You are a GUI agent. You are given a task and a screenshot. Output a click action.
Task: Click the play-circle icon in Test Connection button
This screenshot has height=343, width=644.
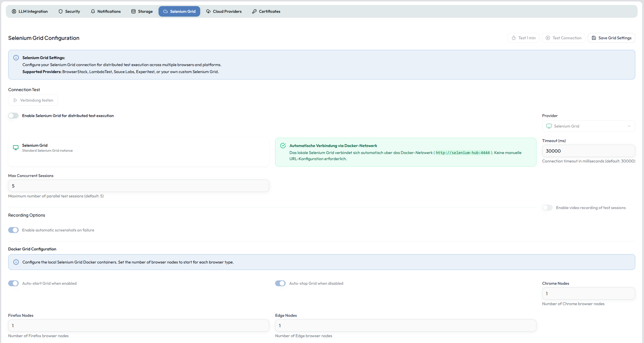(548, 38)
